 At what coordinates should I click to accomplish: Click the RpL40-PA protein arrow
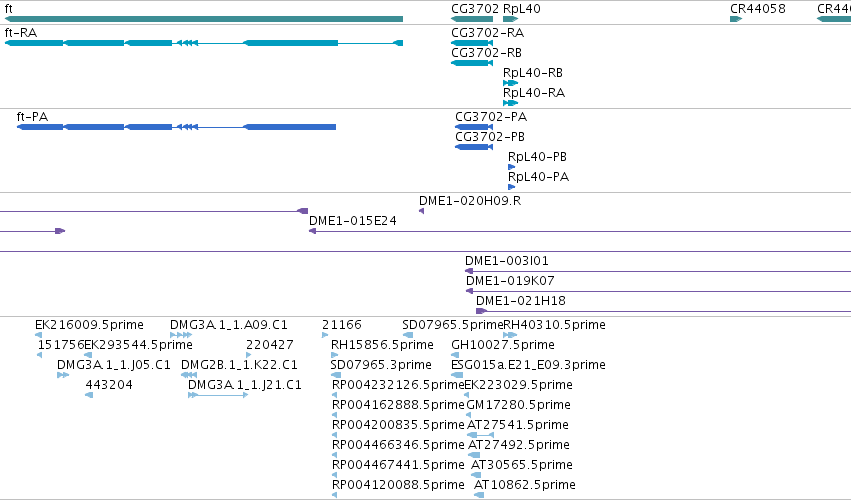[511, 187]
